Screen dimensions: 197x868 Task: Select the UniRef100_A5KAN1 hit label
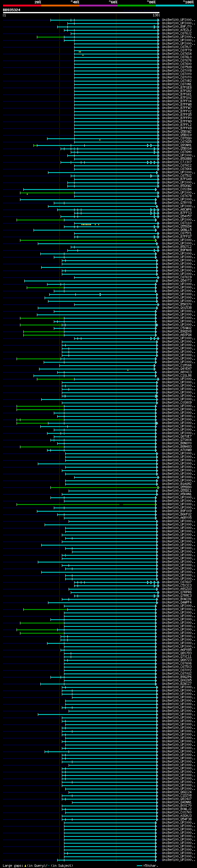[x=177, y=494]
